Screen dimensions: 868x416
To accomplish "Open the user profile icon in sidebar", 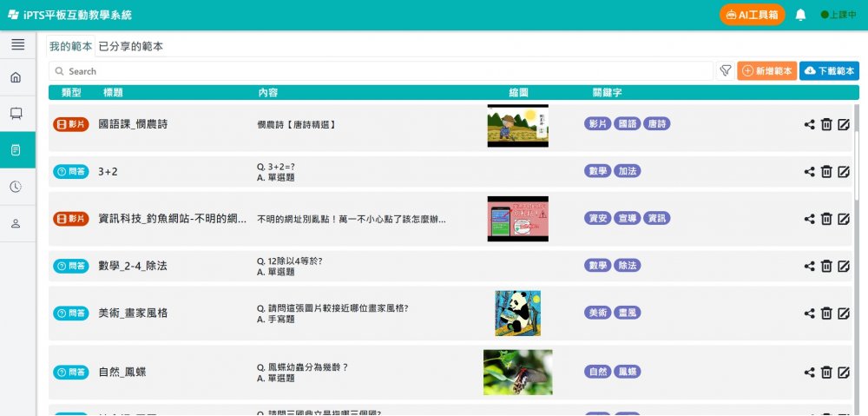I will pyautogui.click(x=16, y=223).
